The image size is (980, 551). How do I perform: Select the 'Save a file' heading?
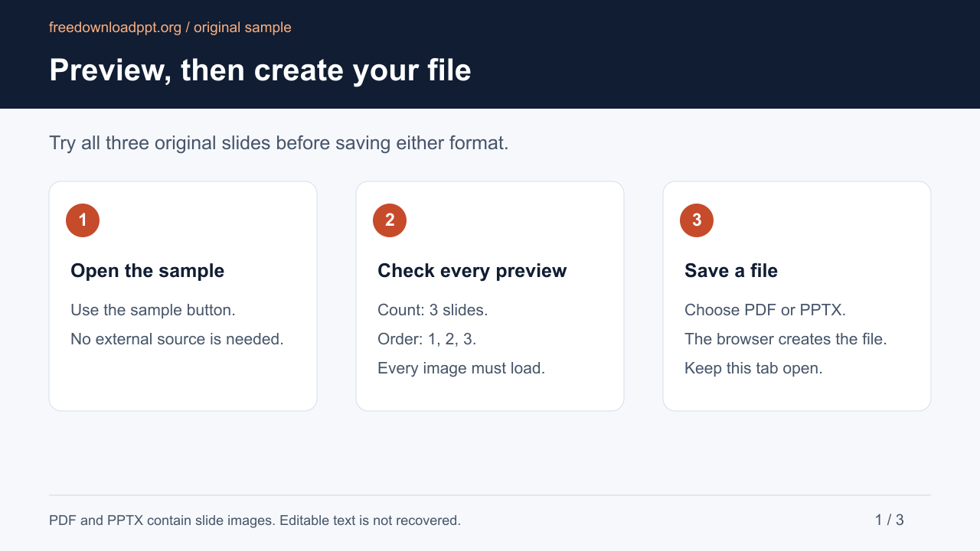coord(731,271)
